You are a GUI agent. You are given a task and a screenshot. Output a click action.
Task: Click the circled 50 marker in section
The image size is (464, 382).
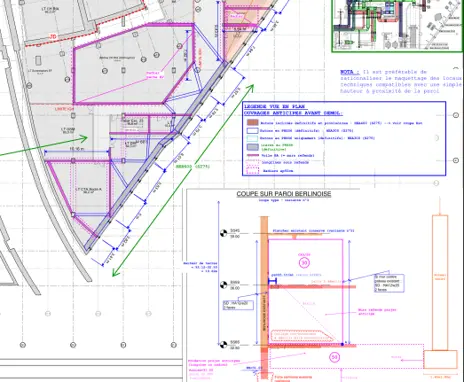tap(334, 358)
